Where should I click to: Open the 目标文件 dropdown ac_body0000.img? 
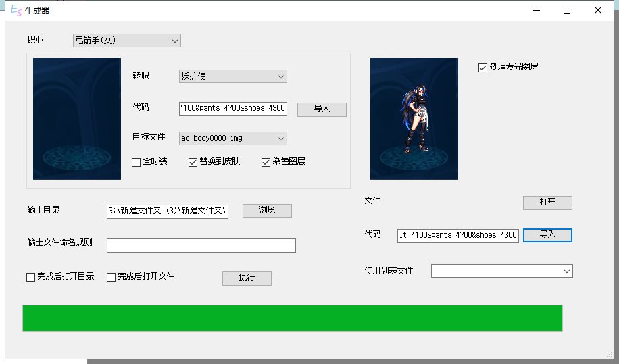click(233, 138)
